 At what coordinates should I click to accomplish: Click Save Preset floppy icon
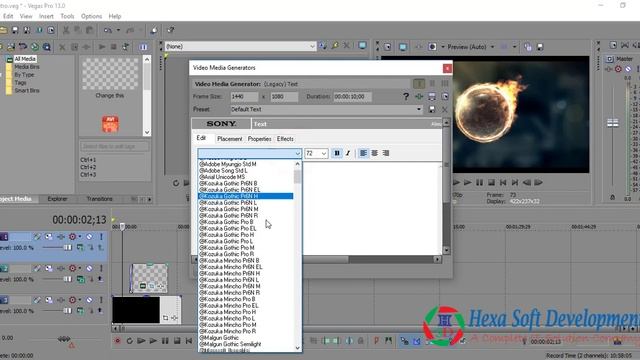[x=432, y=109]
